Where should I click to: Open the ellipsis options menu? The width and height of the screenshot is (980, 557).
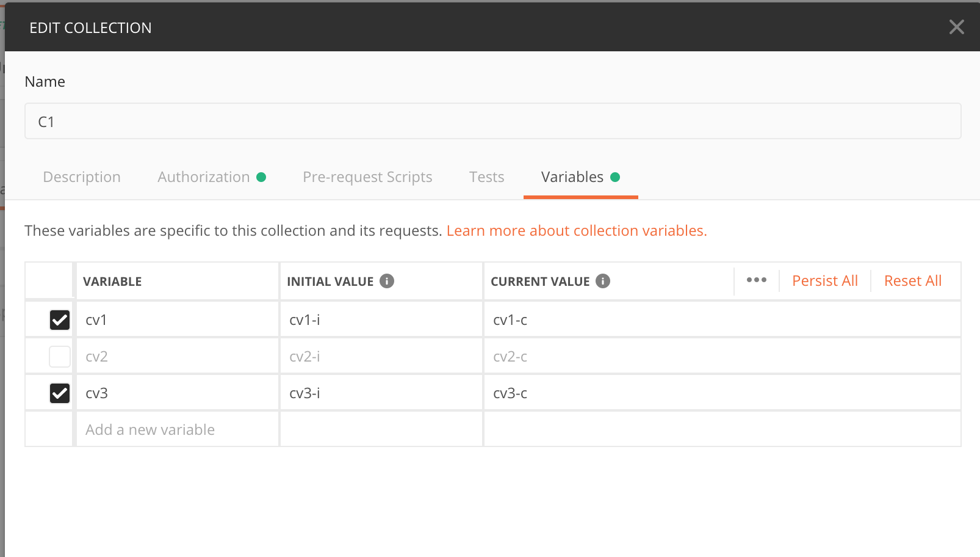[756, 280]
